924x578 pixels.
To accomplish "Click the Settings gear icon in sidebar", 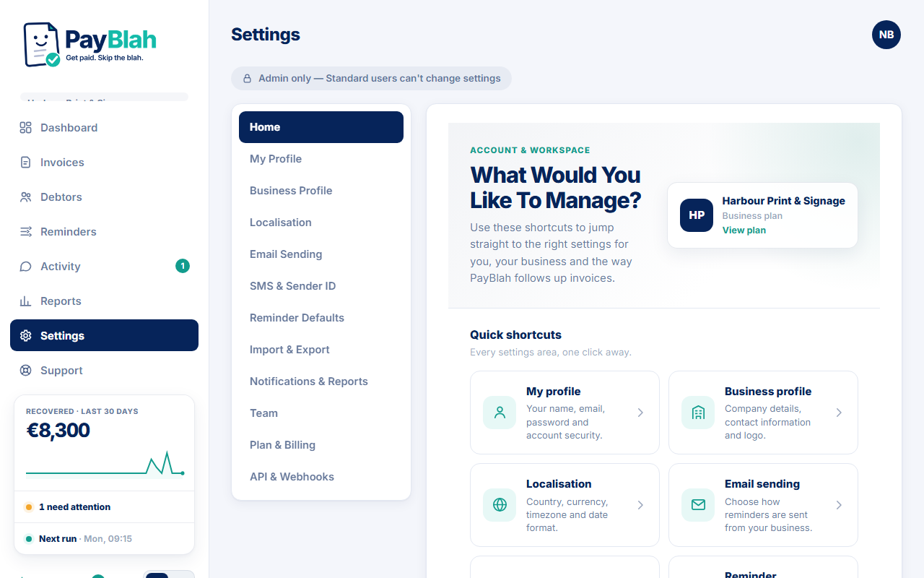I will coord(26,336).
